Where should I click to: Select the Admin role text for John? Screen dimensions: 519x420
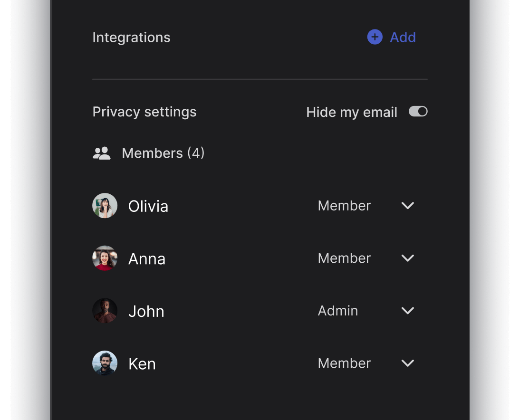pos(338,311)
